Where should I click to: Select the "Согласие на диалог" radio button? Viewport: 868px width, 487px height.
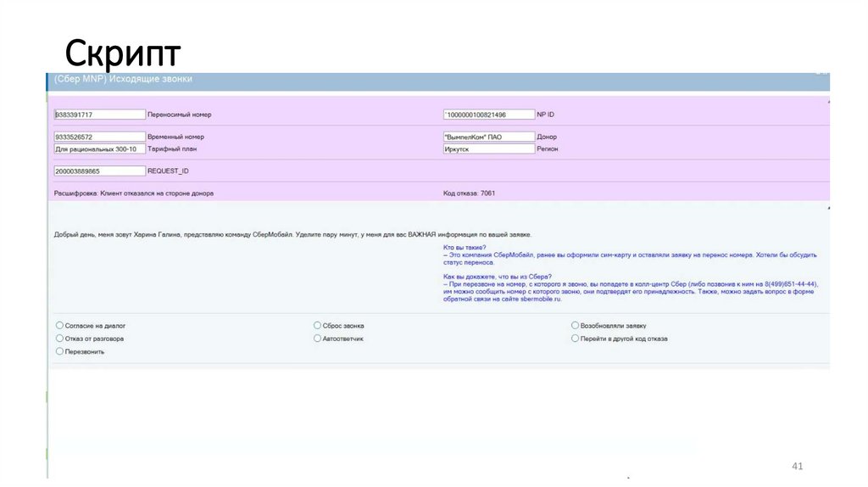point(59,325)
